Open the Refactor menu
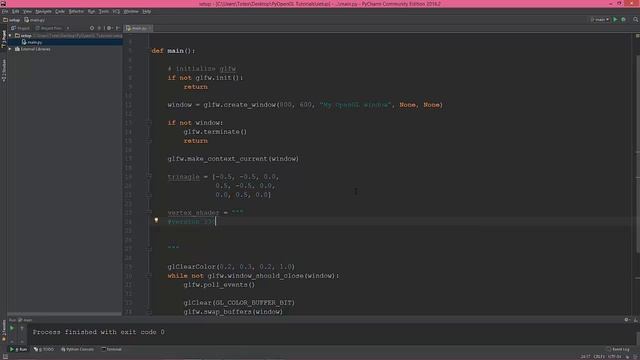Screen dimensions: 640x360 [76, 11]
